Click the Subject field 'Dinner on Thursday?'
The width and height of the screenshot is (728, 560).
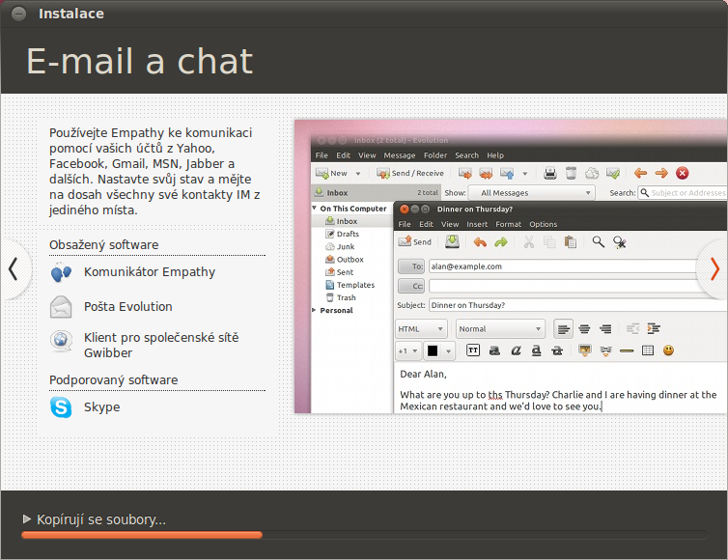pyautogui.click(x=577, y=305)
